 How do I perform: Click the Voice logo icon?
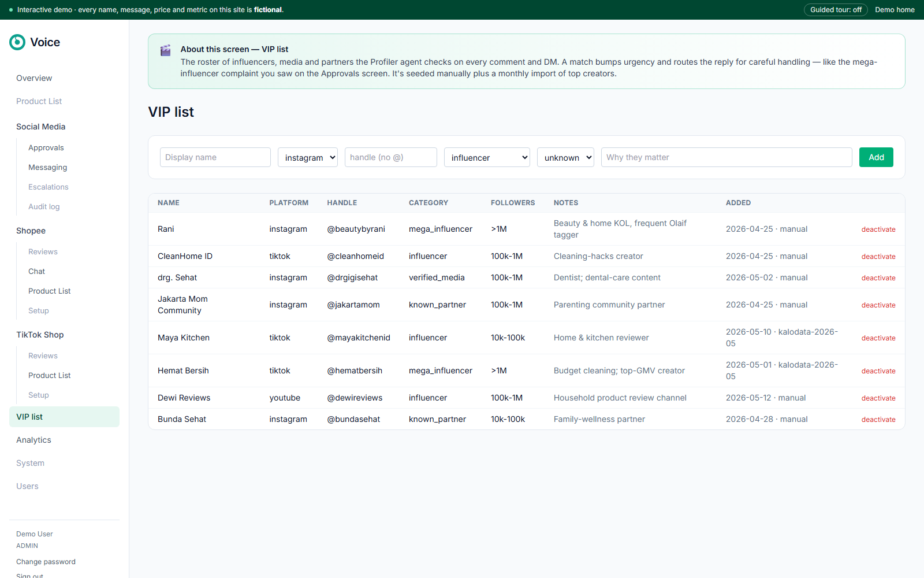17,42
